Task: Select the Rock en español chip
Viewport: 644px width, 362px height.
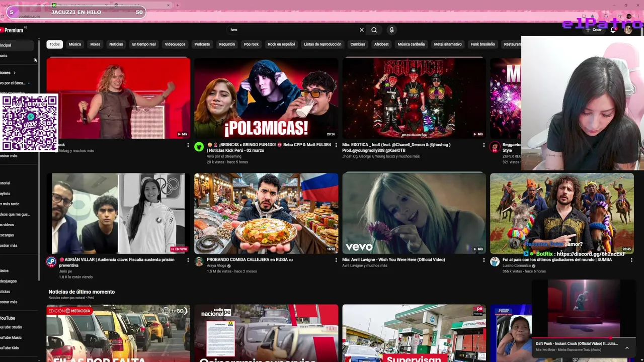Action: (281, 44)
